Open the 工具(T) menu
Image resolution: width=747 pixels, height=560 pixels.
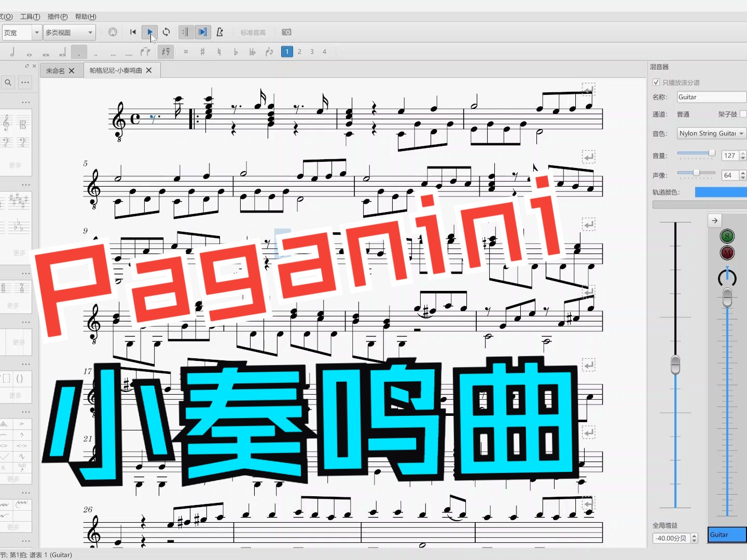coord(30,17)
